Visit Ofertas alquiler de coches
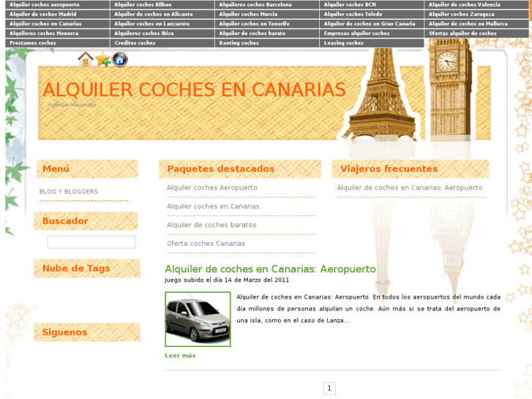 coord(462,33)
